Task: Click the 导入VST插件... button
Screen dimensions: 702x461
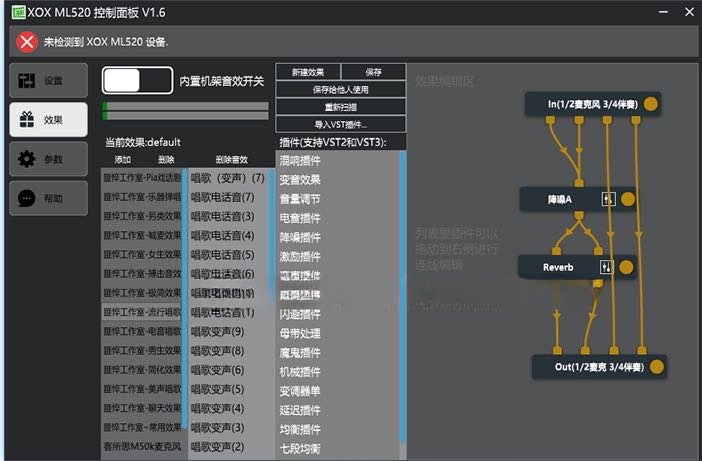Action: point(341,124)
